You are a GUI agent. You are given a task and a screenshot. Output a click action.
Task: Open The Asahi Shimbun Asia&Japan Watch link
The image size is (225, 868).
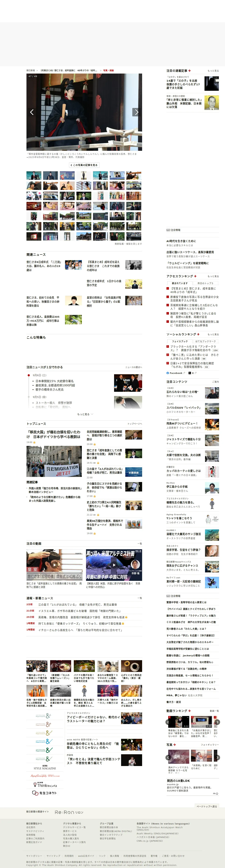tap(160, 829)
